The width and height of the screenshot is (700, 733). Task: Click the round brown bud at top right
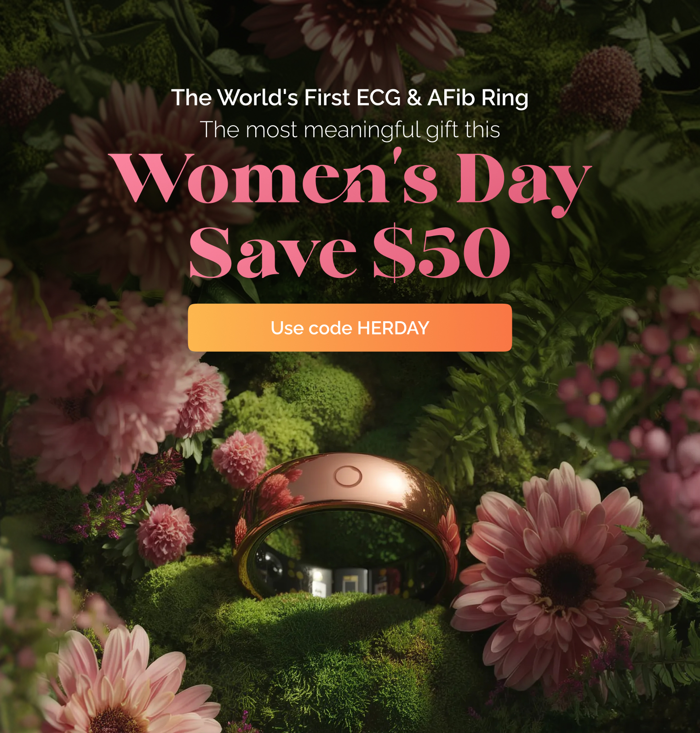[x=602, y=87]
